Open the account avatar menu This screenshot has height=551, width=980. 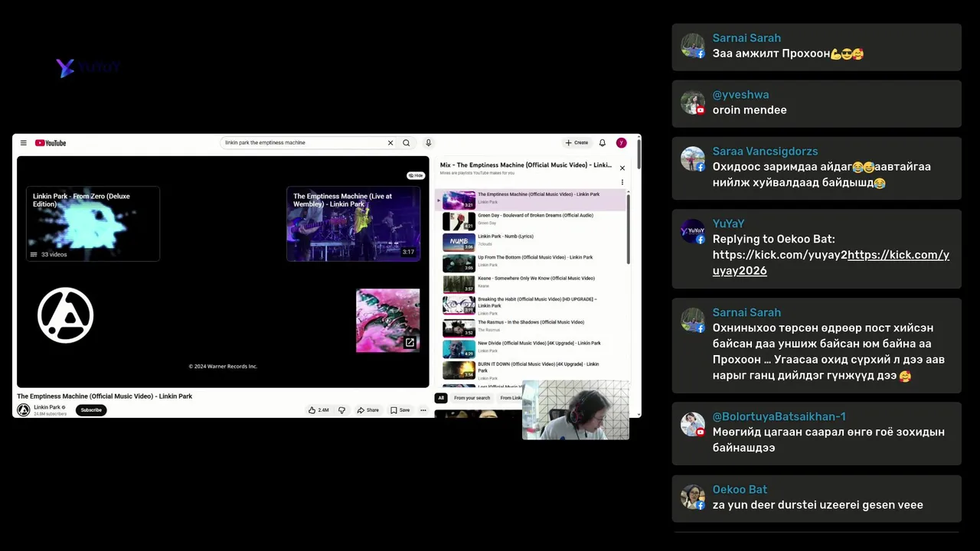pos(622,143)
